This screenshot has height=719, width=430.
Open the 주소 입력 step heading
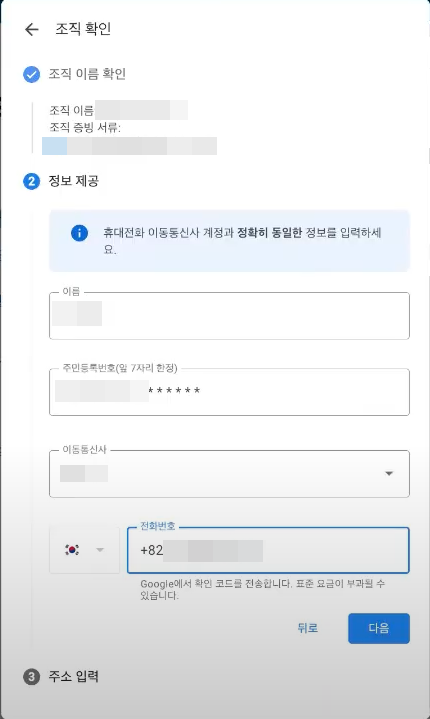[73, 677]
